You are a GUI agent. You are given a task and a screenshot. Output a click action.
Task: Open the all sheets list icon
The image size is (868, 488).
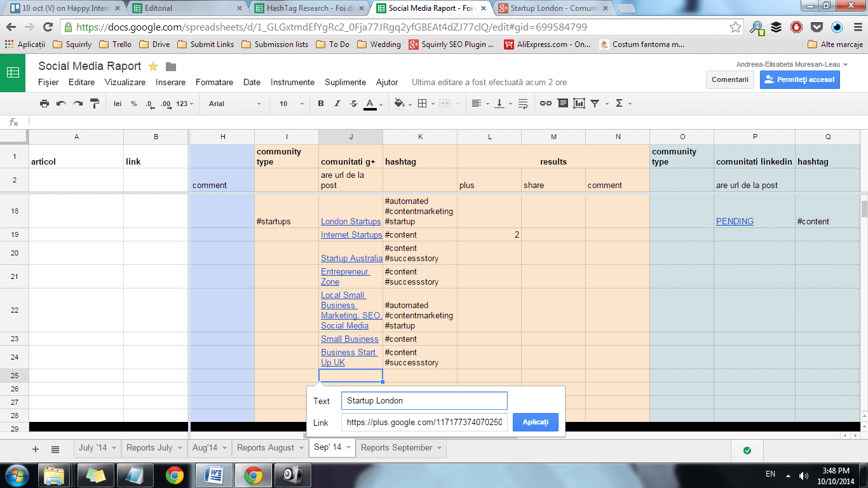point(55,449)
